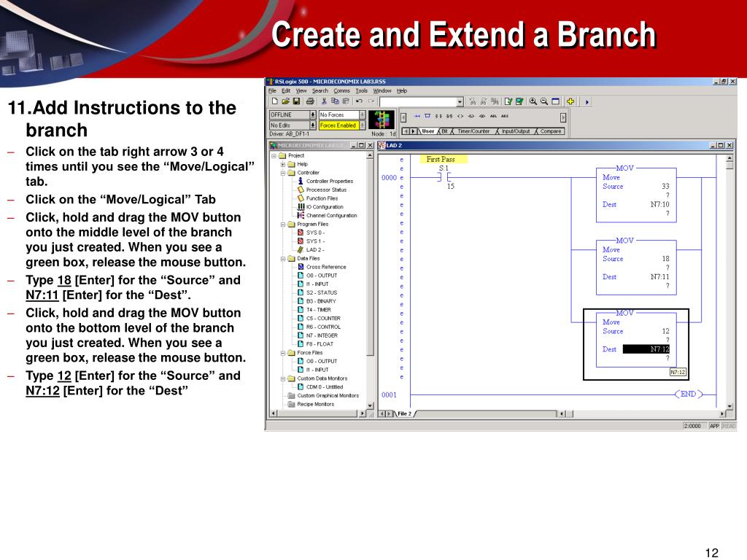
Task: Open N7 - INTEGER data file
Action: (321, 335)
